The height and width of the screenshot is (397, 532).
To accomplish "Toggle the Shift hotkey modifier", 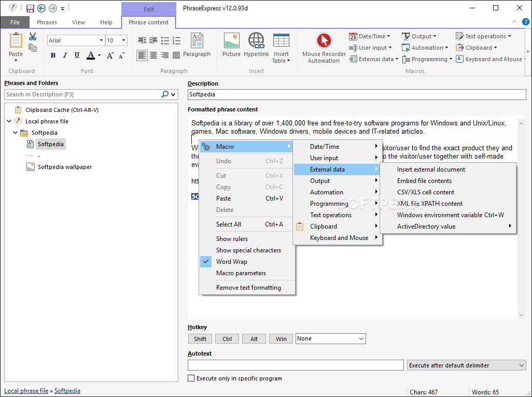I will [200, 338].
